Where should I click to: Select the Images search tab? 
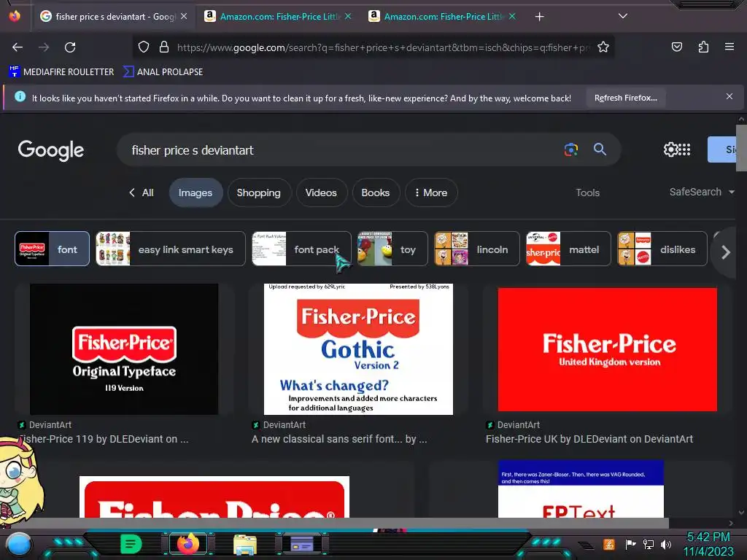[196, 192]
